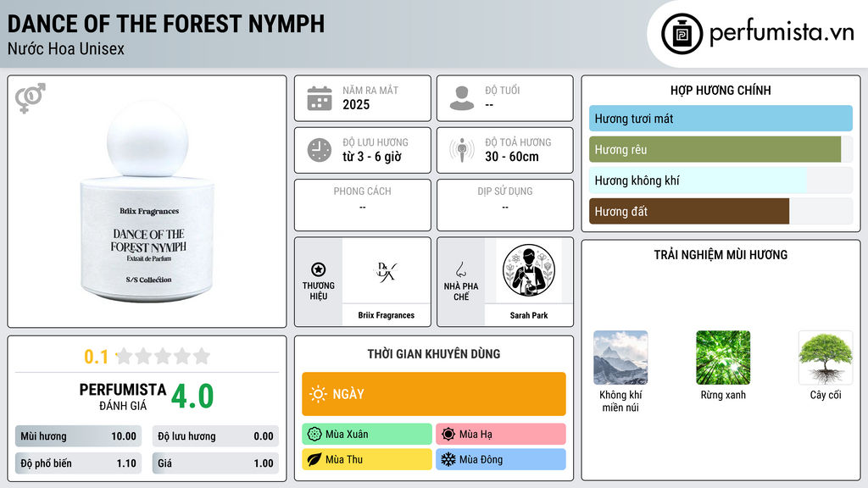Click the person silhouette icon beside Độ tuổi
Screen dimensions: 868x488
point(462,98)
